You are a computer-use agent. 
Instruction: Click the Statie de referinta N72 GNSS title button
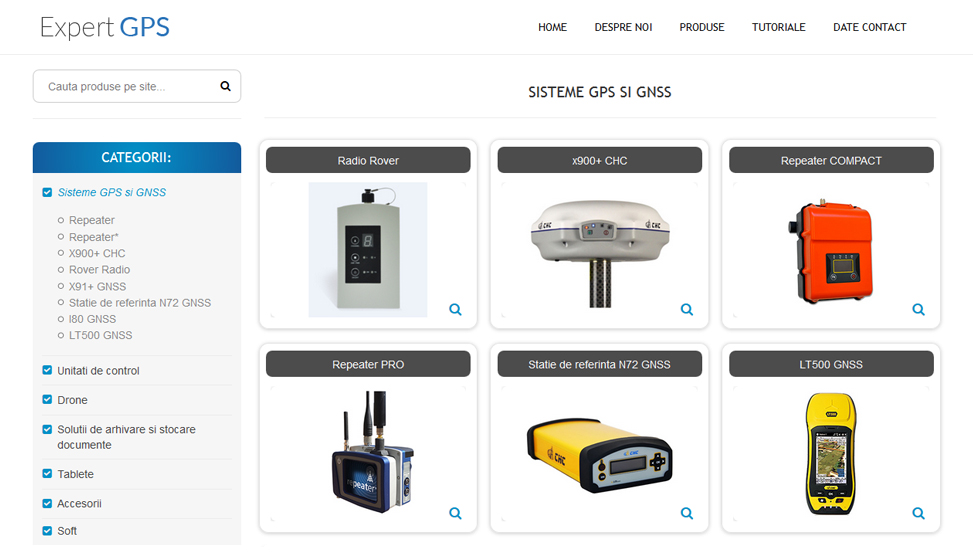[599, 364]
